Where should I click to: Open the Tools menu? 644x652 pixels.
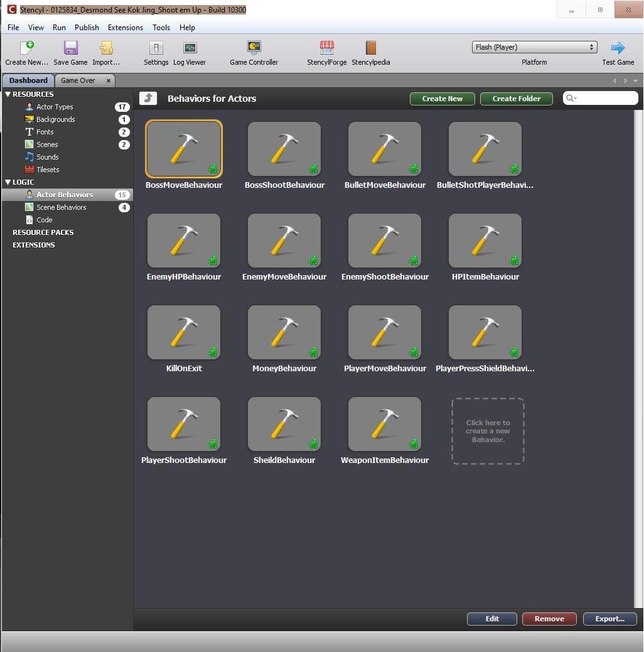pos(161,28)
